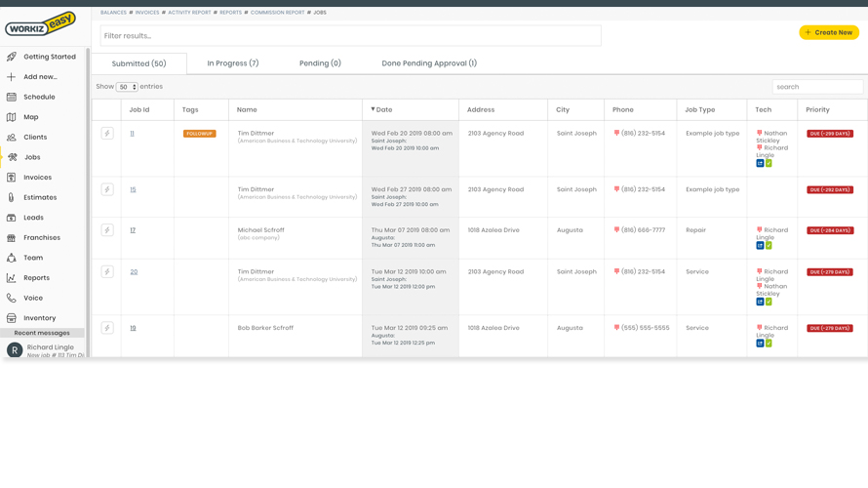Click lightning quick-action icon for job 11
The image size is (868, 488).
[107, 134]
